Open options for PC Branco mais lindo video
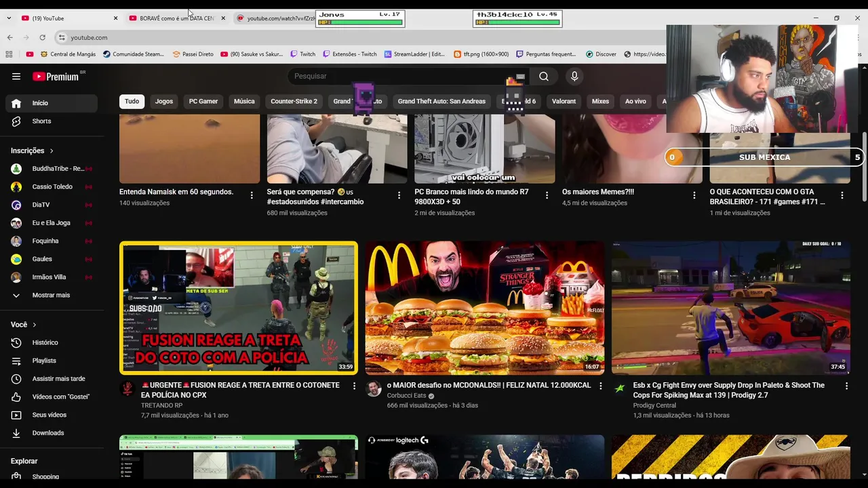 547,195
